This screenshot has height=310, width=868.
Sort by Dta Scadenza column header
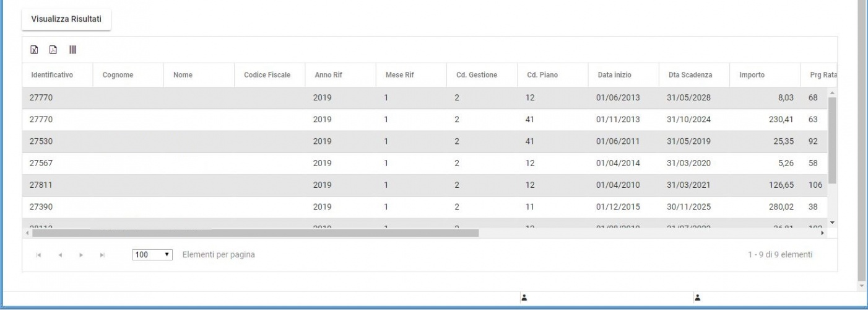click(690, 75)
